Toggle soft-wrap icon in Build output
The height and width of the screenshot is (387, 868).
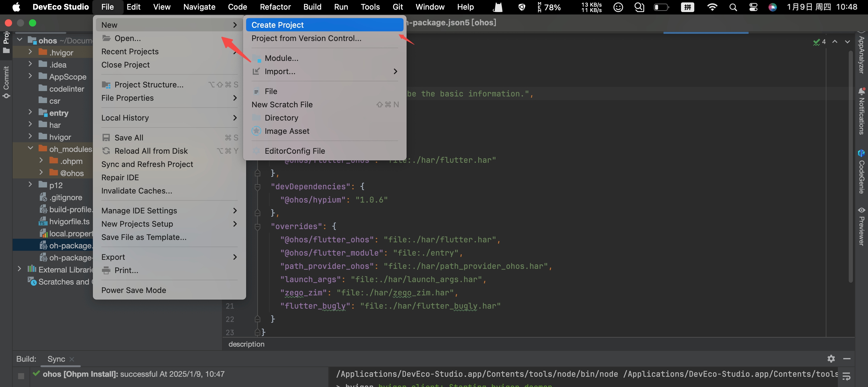846,376
